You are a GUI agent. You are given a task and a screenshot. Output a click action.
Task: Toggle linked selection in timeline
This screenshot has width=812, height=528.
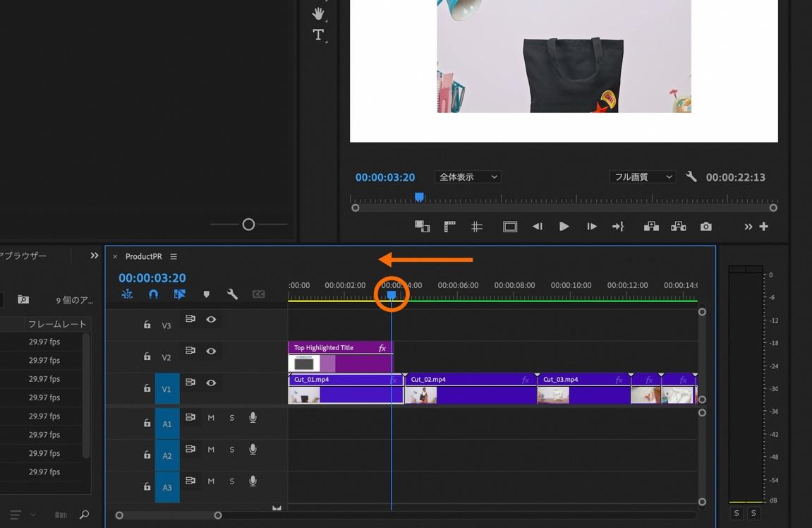point(180,294)
